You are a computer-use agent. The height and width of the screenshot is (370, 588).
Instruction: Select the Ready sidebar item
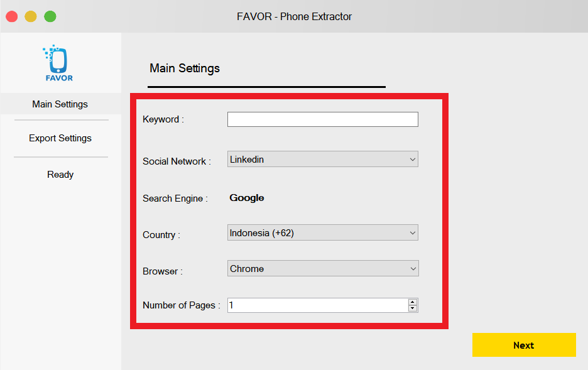click(x=60, y=174)
